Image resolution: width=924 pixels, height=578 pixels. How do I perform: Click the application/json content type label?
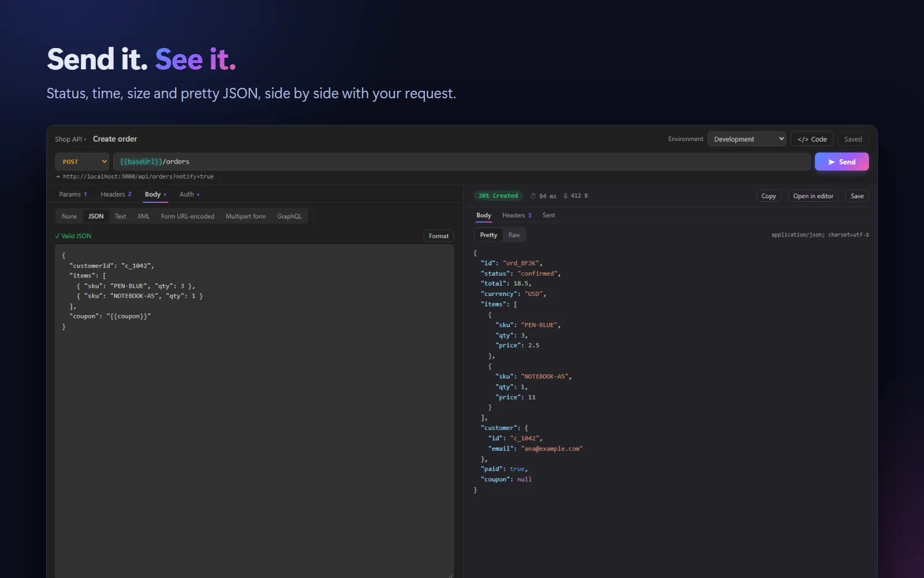(x=820, y=235)
